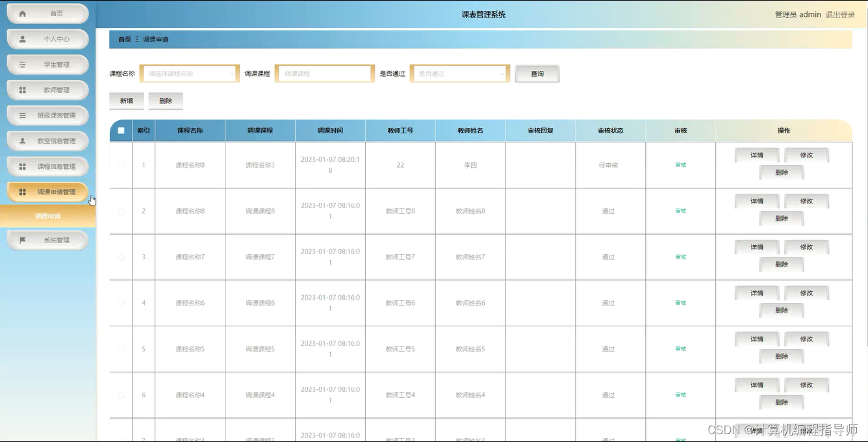The height and width of the screenshot is (442, 868).
Task: Click the user icon beside 教室信息管理
Action: 23,140
